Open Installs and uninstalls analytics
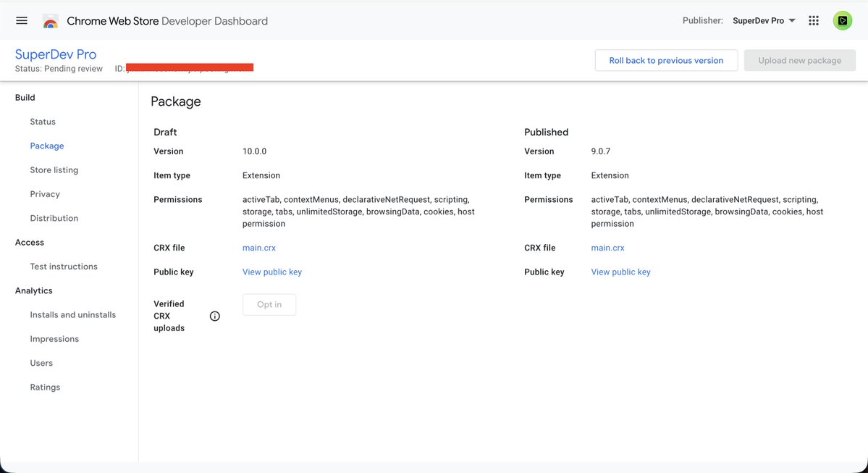Screen dimensions: 868x473 [x=72, y=314]
